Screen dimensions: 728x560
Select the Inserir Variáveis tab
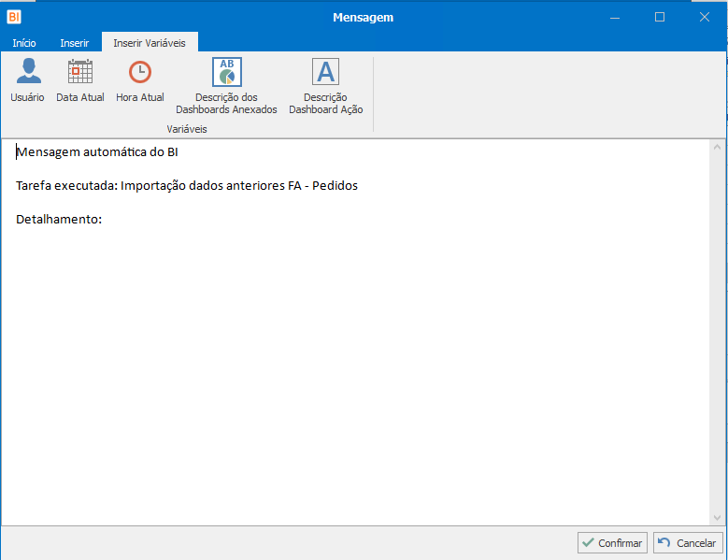click(150, 43)
